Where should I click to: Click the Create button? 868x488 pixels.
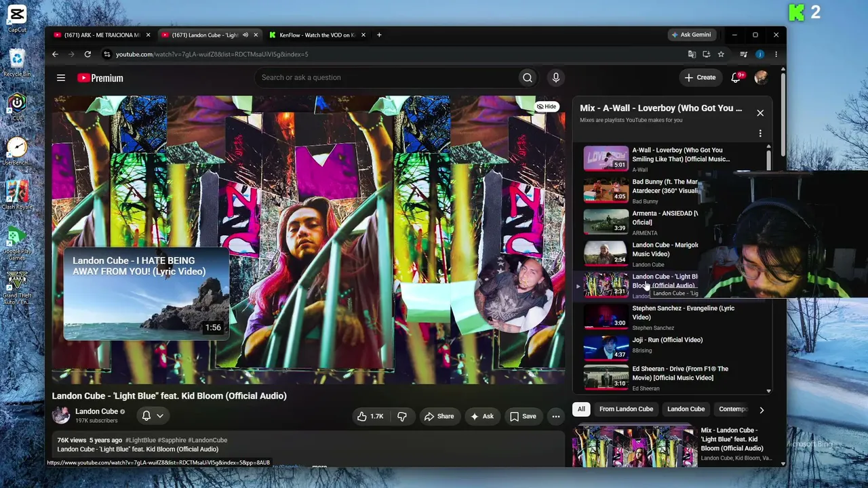(700, 78)
